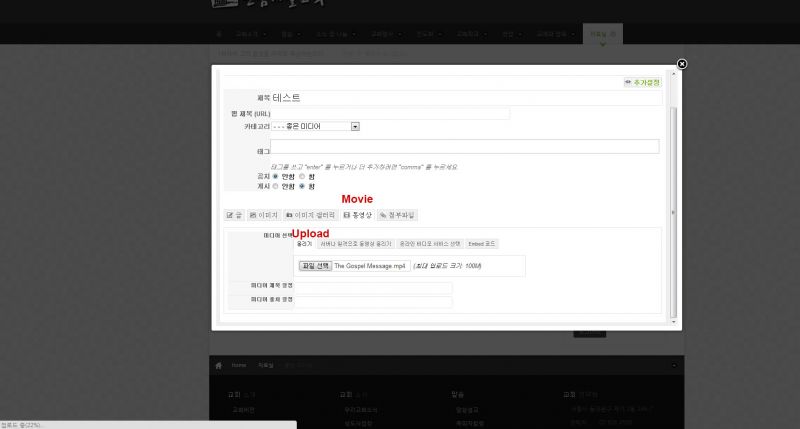Select 안함 for the 공지 notice option

276,176
